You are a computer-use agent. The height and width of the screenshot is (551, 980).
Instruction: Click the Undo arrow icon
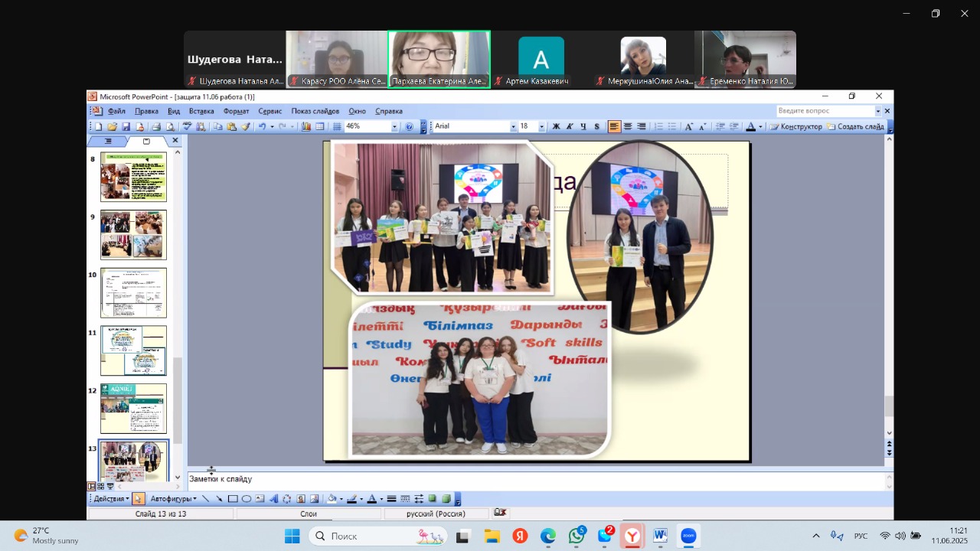point(262,127)
